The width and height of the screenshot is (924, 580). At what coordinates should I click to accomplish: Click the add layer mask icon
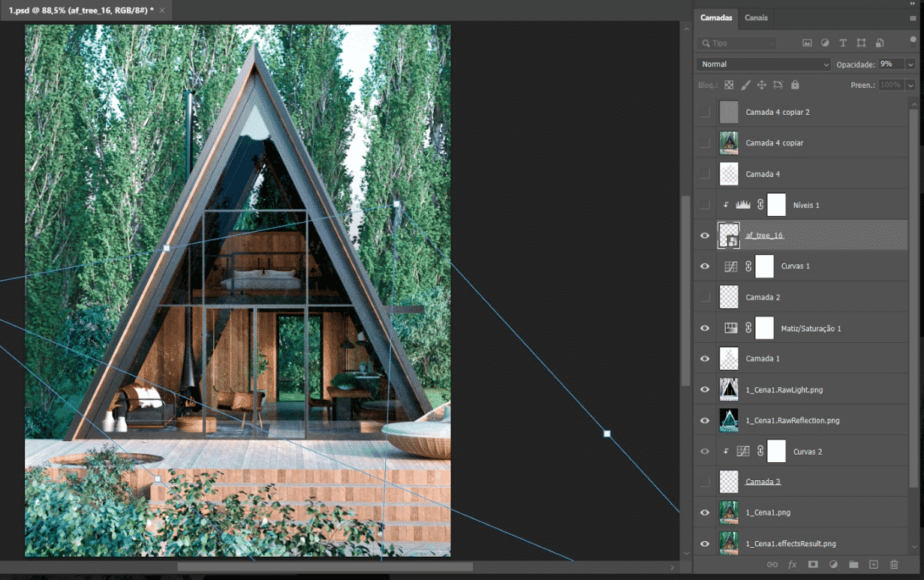coord(813,564)
